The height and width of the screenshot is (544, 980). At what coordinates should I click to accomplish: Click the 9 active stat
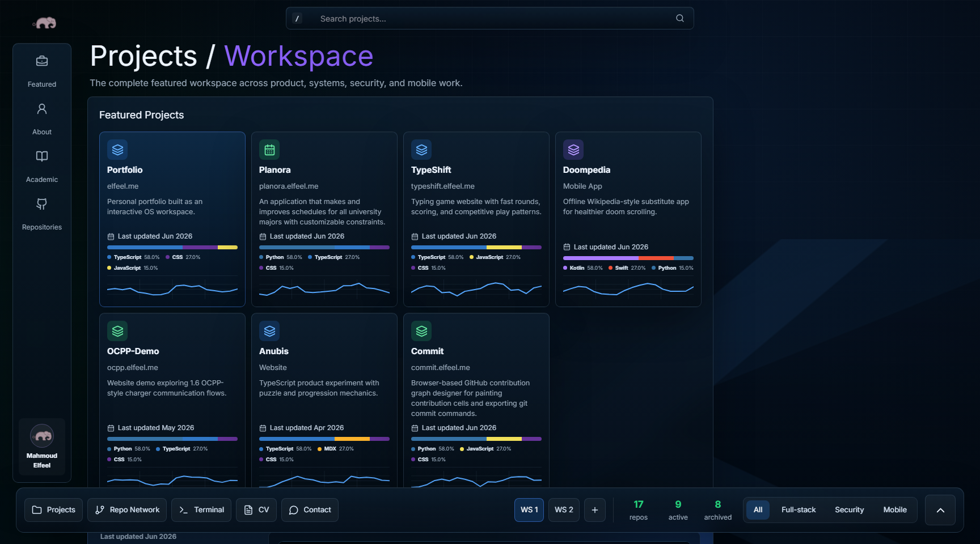(x=678, y=510)
